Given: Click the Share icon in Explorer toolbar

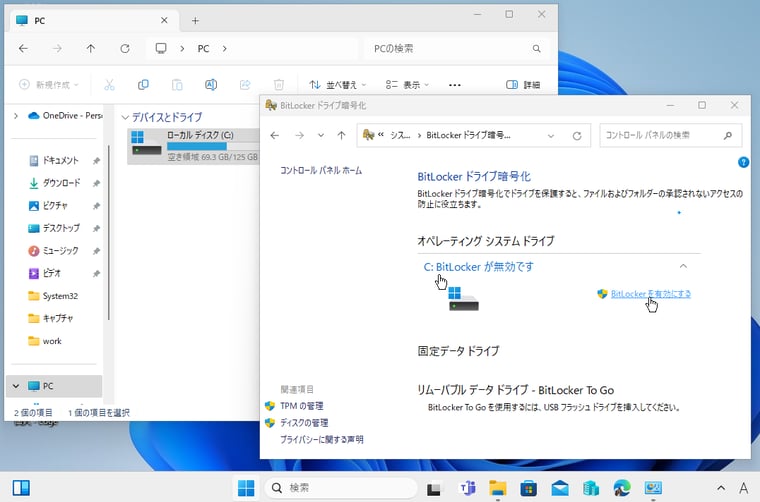Looking at the screenshot, I should point(245,85).
